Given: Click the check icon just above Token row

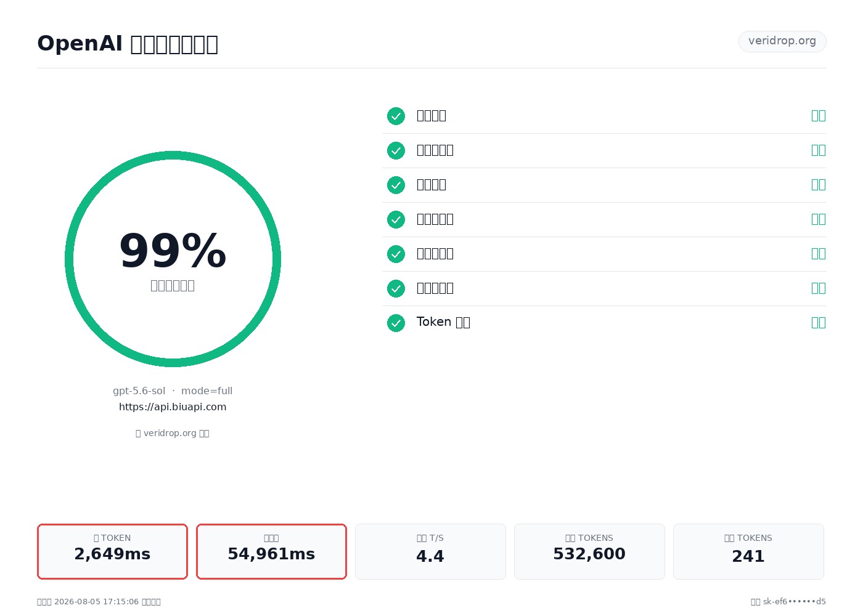Looking at the screenshot, I should pos(396,288).
